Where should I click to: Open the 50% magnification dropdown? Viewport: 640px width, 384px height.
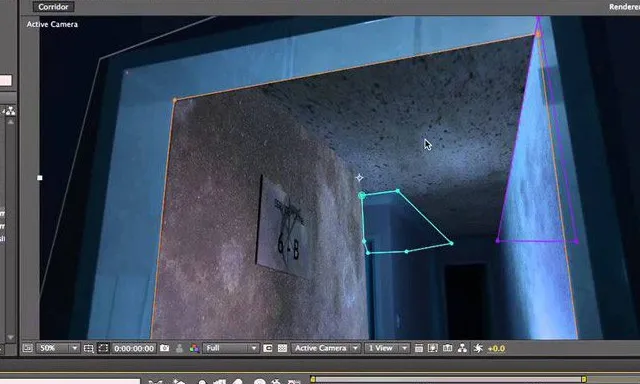(58, 348)
